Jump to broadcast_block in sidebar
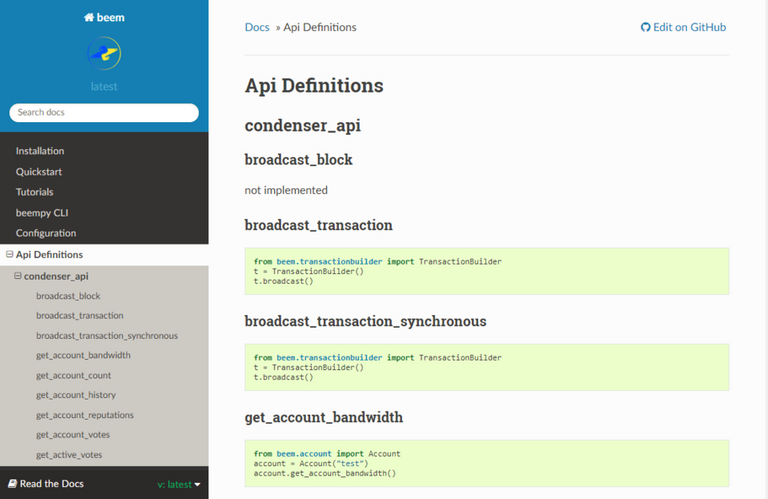 68,296
